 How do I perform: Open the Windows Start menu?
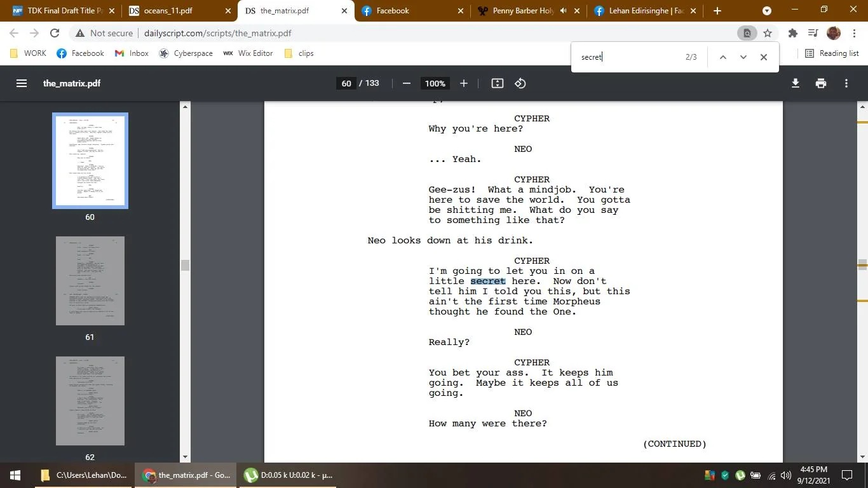click(x=15, y=475)
